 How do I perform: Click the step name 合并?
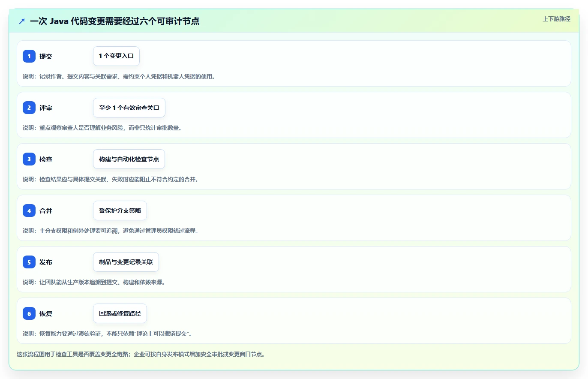(46, 211)
